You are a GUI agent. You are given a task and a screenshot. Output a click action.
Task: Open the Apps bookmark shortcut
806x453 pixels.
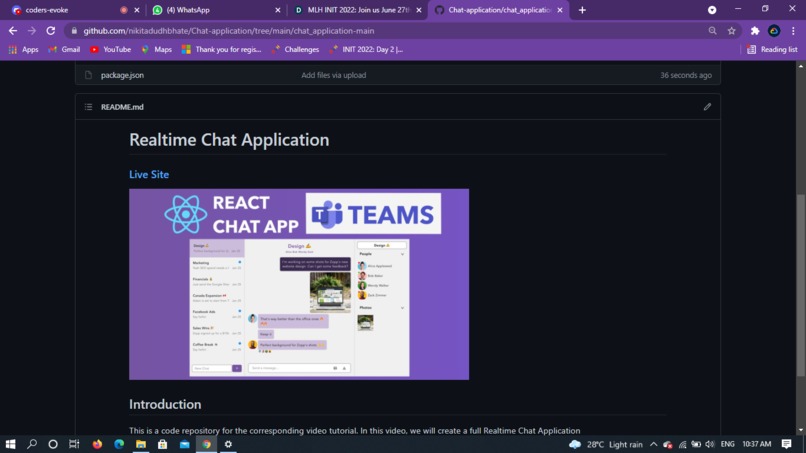pyautogui.click(x=24, y=49)
